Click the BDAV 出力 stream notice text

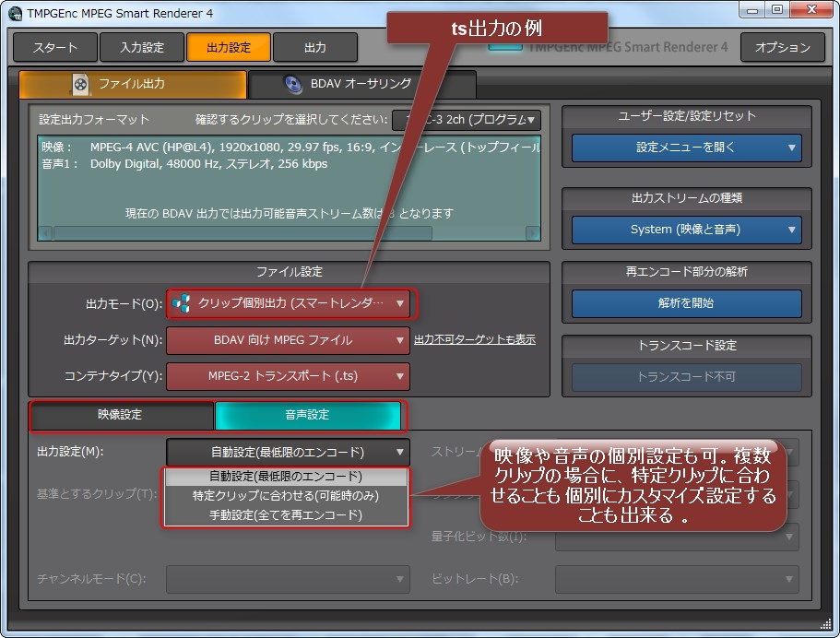[x=290, y=214]
